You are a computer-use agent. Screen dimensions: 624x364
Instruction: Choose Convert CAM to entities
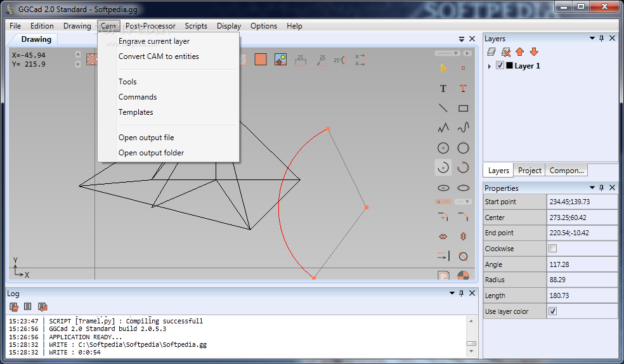click(x=159, y=56)
